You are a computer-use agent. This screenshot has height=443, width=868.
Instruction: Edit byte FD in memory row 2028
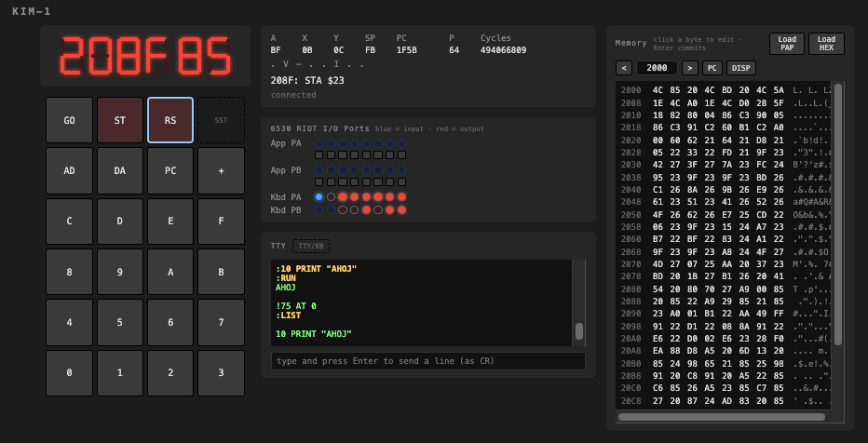tap(726, 153)
